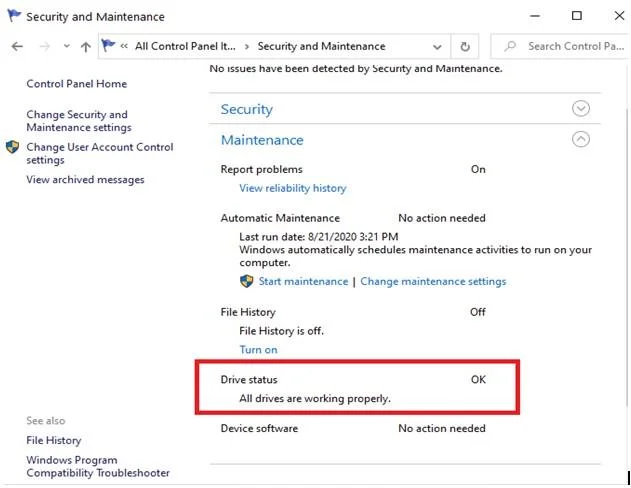Select the All Control Panel Items breadcrumb
The height and width of the screenshot is (488, 631).
coord(185,46)
